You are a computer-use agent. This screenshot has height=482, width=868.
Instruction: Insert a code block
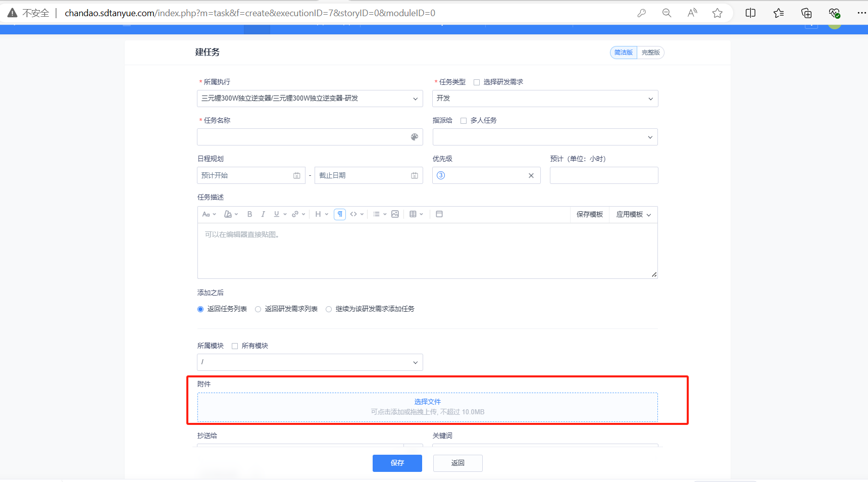[356, 214]
